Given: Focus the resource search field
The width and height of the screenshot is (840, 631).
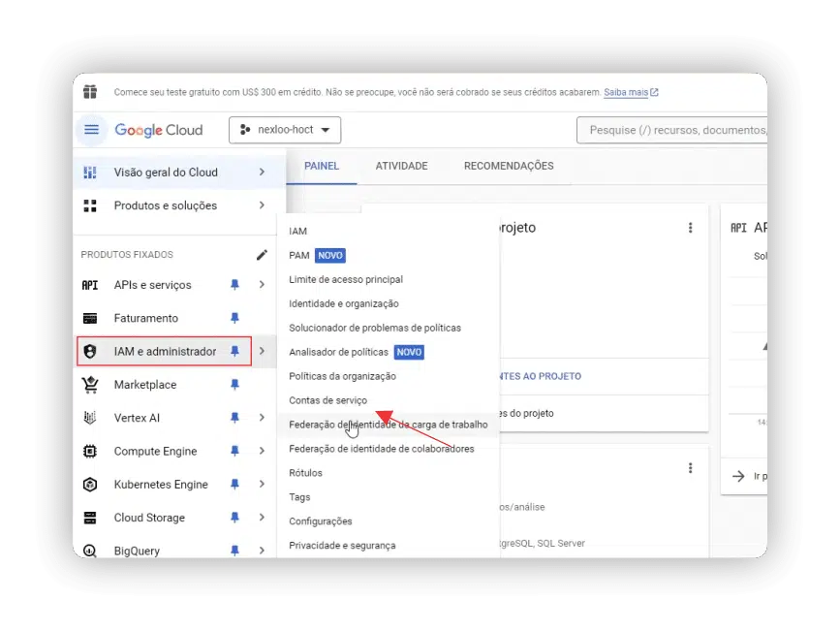Looking at the screenshot, I should tap(671, 130).
